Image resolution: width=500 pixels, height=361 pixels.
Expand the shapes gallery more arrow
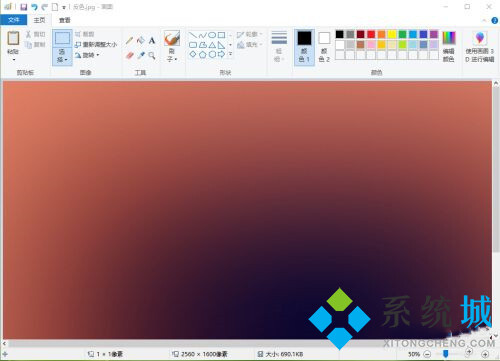click(230, 54)
